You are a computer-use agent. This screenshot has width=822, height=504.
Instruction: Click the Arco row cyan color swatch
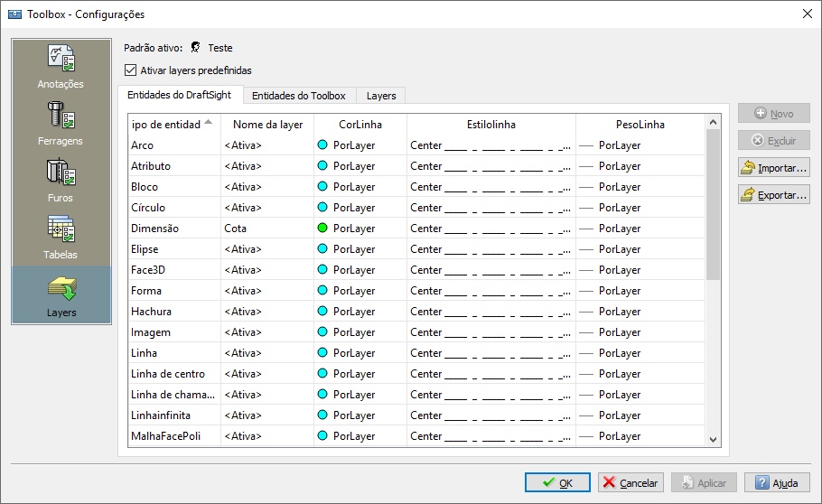[x=323, y=145]
